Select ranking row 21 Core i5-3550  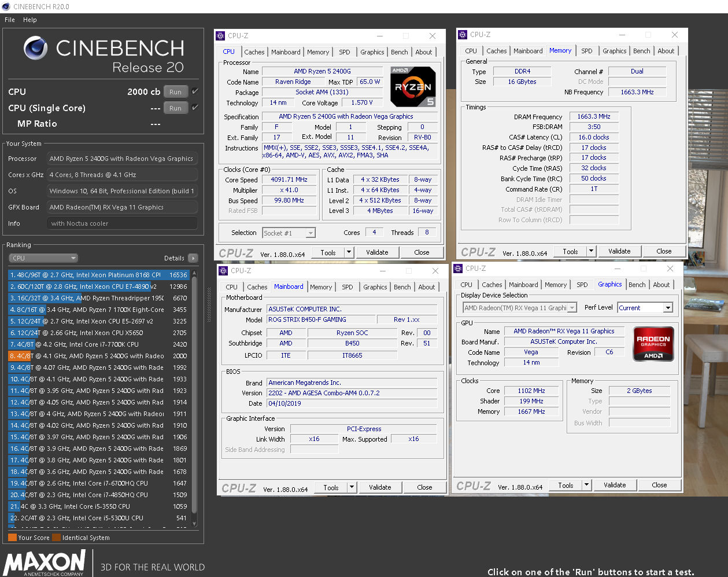(98, 506)
